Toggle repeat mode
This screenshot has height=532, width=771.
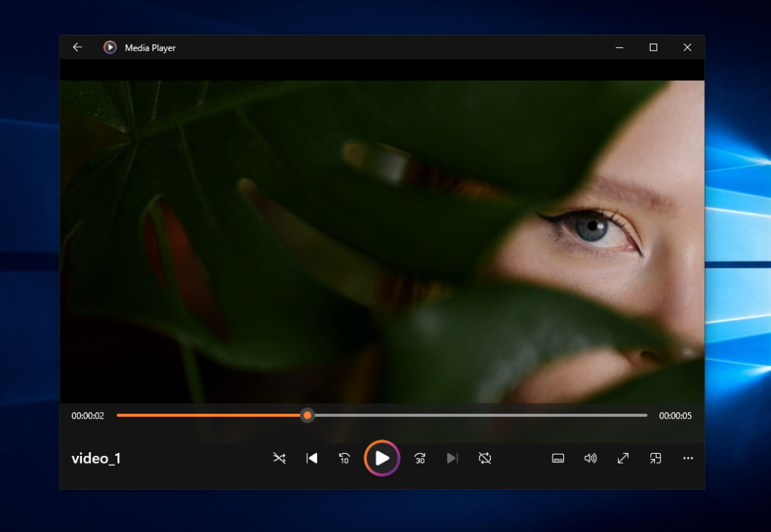click(x=485, y=458)
